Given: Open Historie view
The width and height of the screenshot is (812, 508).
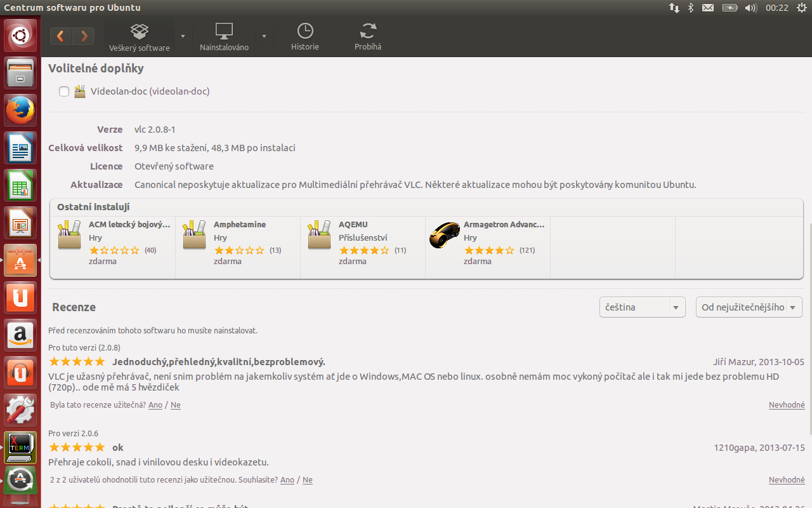Looking at the screenshot, I should pyautogui.click(x=305, y=37).
